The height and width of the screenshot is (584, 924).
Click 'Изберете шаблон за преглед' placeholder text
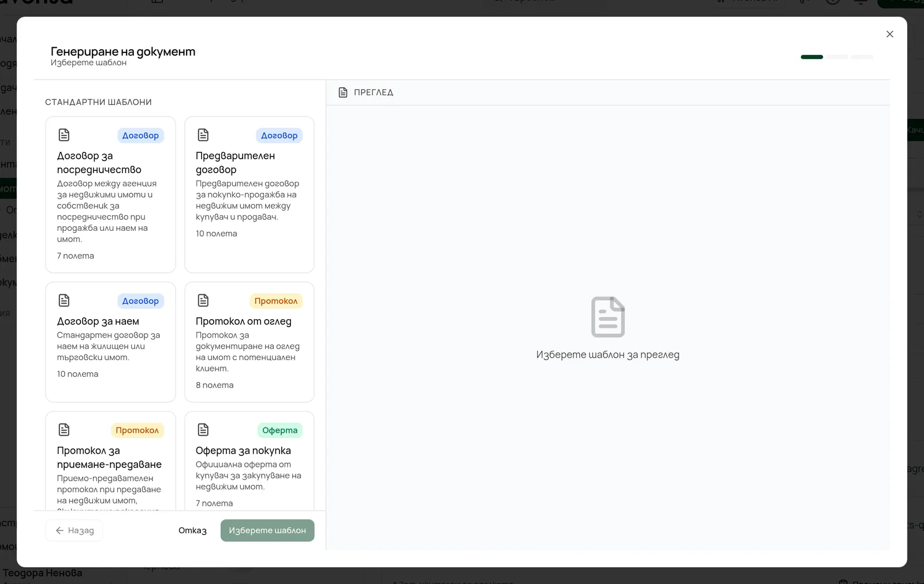(x=608, y=355)
